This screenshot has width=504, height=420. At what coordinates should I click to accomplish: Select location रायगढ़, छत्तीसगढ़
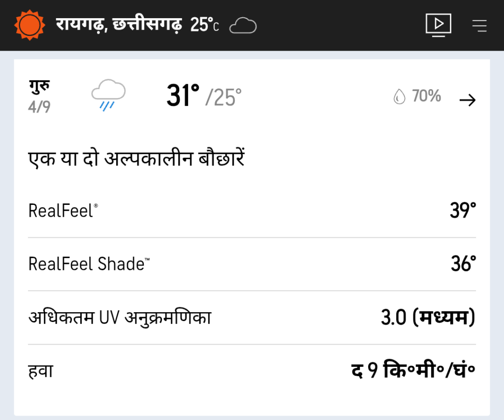pos(119,24)
